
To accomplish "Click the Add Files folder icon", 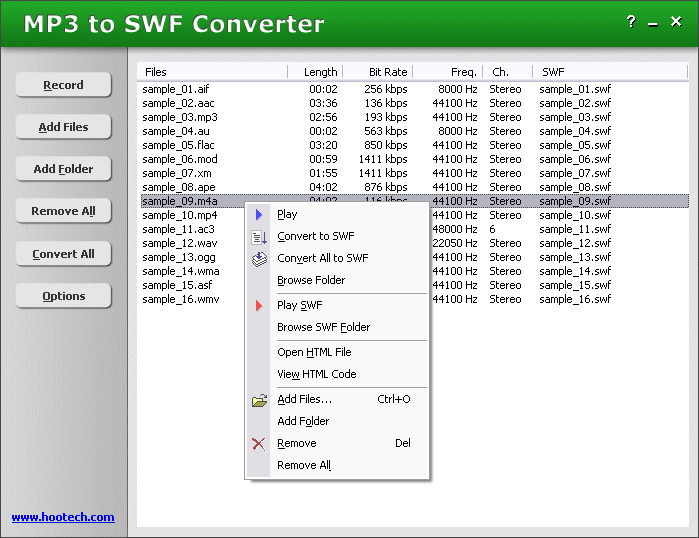I will click(x=259, y=400).
